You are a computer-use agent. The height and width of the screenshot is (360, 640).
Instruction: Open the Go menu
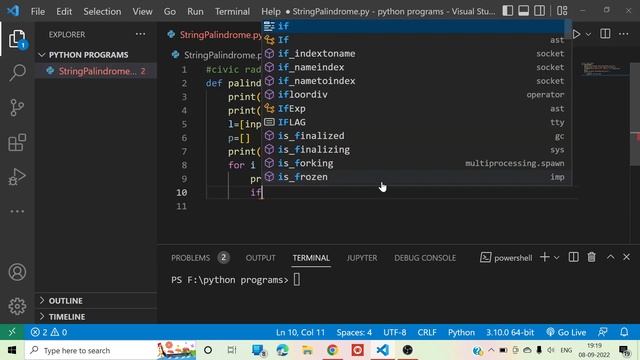(170, 11)
